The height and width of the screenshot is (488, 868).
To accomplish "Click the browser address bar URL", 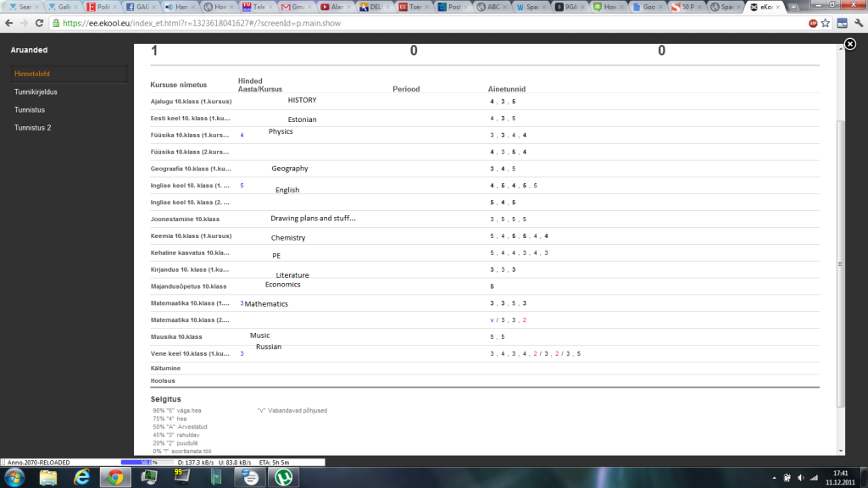I will click(202, 23).
